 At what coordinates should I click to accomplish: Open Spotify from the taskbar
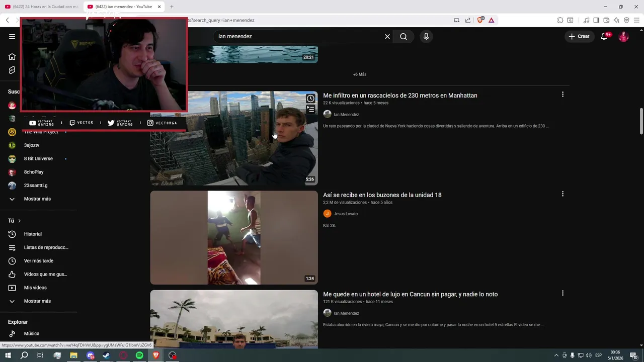click(139, 355)
